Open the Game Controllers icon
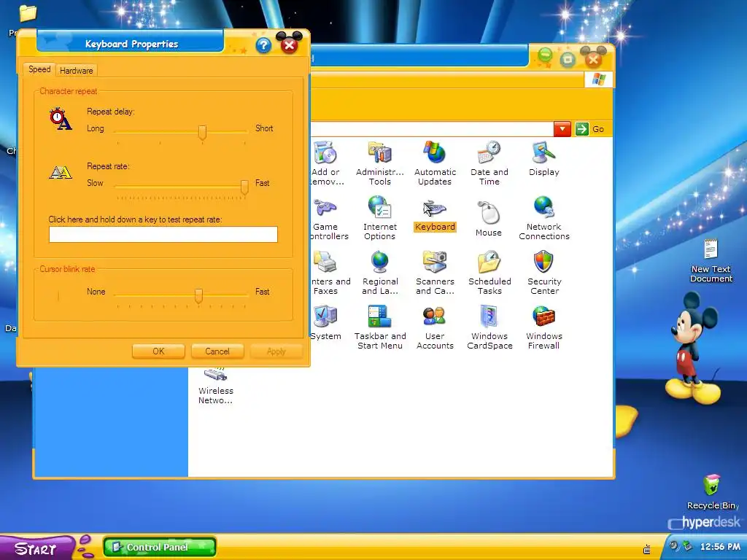747x560 pixels. click(328, 218)
